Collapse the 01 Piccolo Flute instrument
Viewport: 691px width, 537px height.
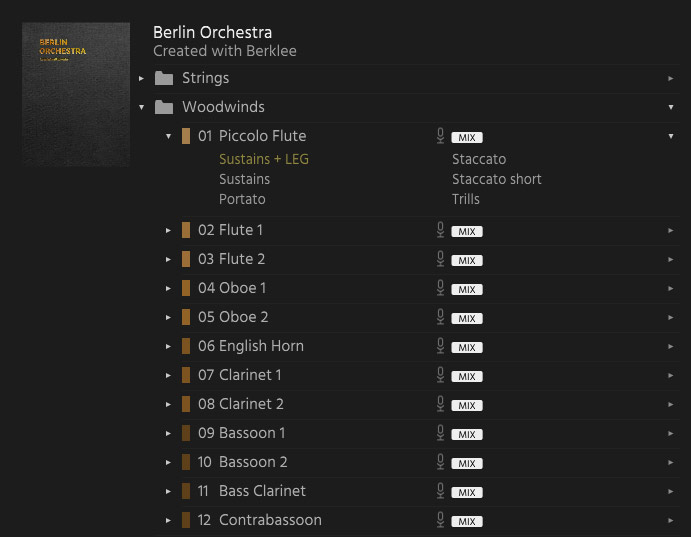click(x=169, y=136)
